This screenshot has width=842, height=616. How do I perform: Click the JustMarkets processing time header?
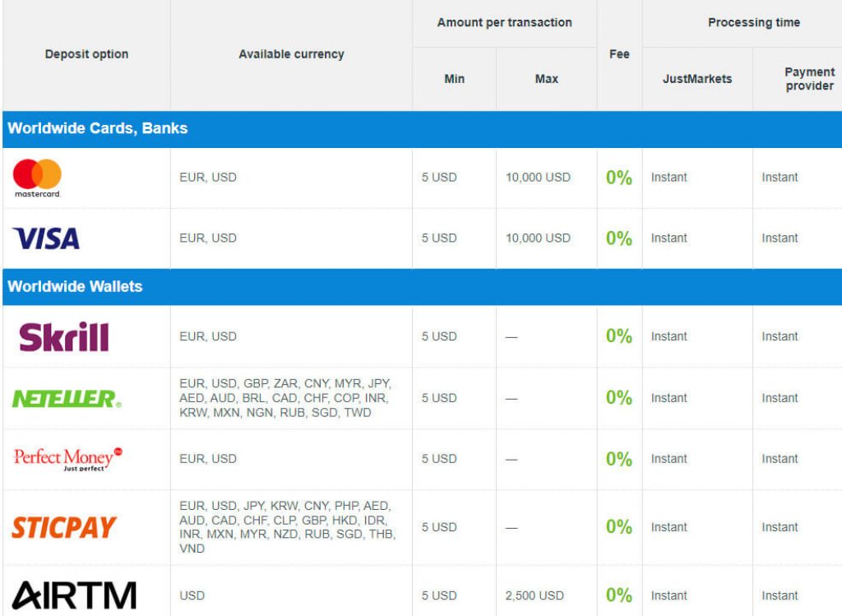696,79
